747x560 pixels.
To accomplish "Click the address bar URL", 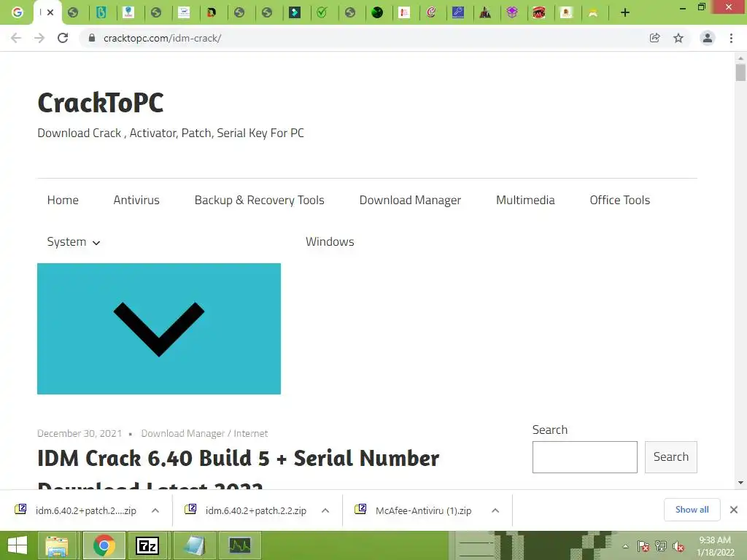I will [162, 38].
